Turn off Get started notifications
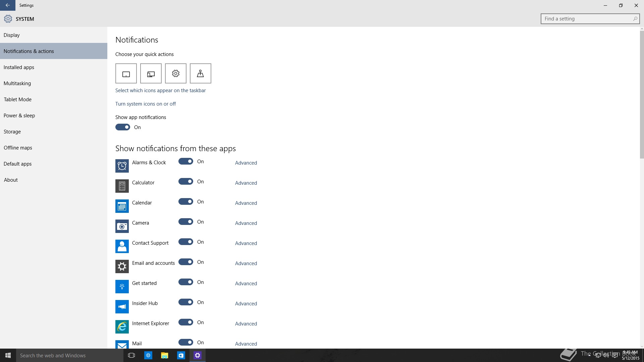 186,282
